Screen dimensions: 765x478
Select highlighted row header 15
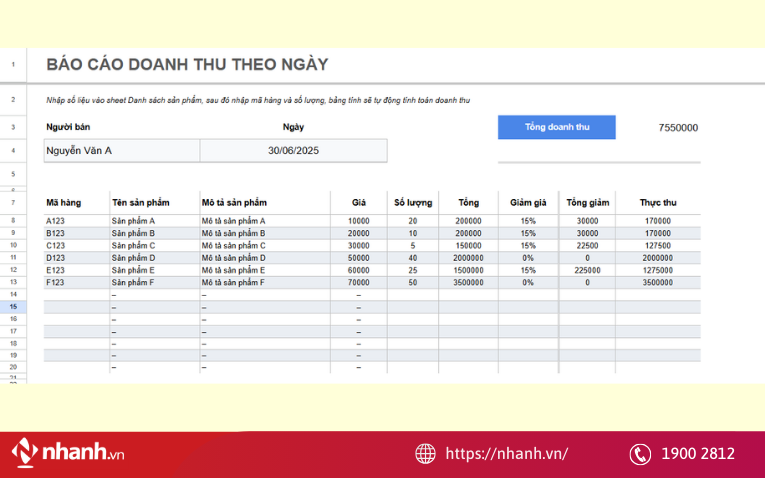(x=13, y=307)
